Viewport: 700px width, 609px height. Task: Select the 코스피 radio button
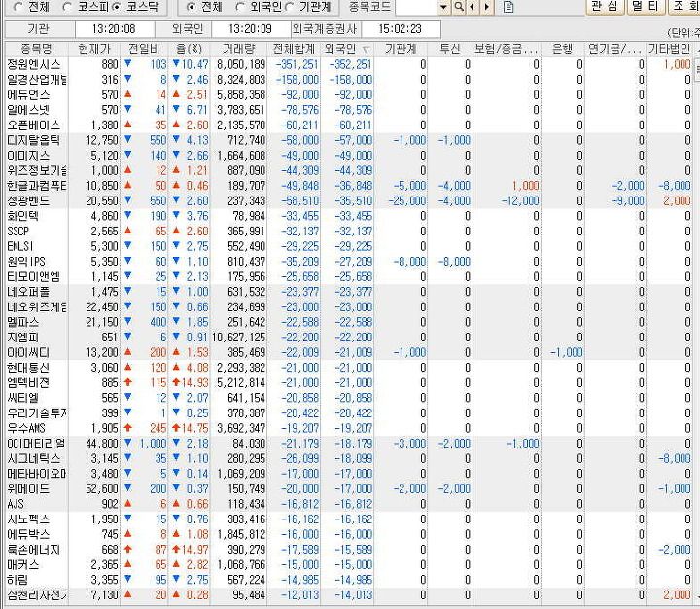click(67, 7)
